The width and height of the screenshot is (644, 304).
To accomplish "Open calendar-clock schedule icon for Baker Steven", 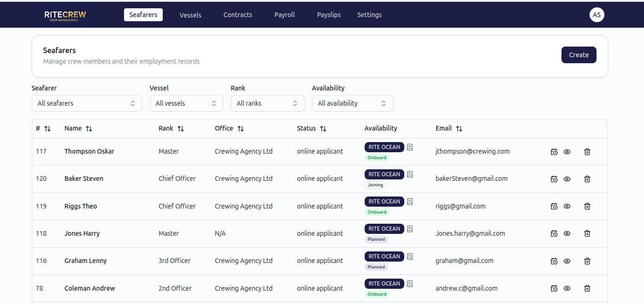I will click(x=554, y=179).
